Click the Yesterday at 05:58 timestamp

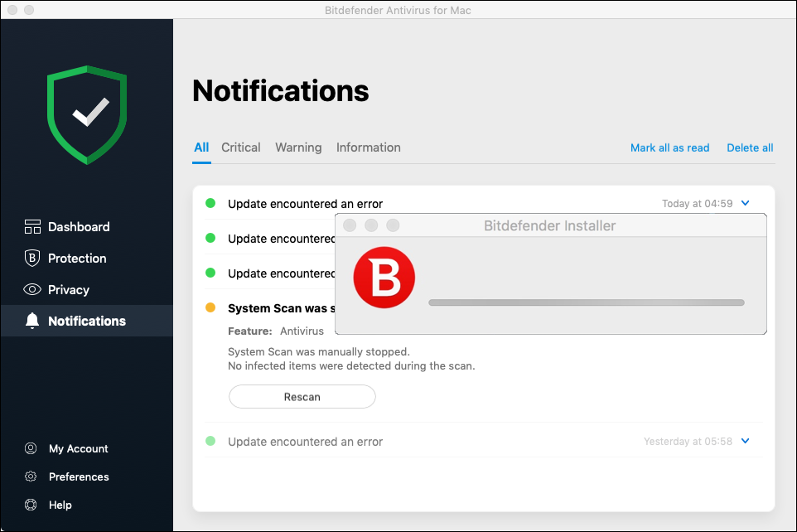coord(688,442)
